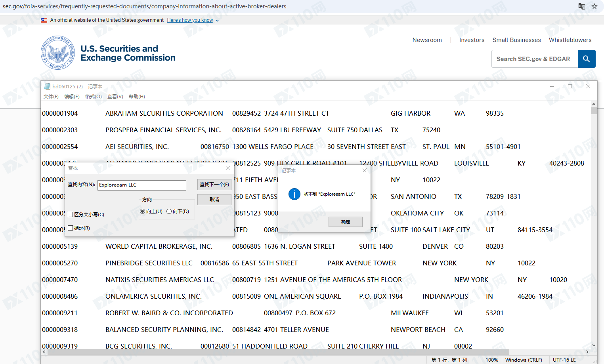The height and width of the screenshot is (364, 604).
Task: Click GIG HARBOR city text
Action: pyautogui.click(x=411, y=113)
